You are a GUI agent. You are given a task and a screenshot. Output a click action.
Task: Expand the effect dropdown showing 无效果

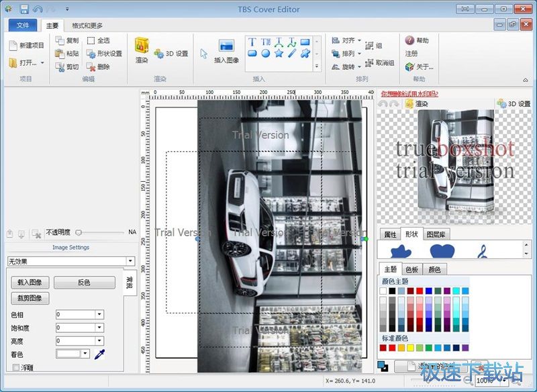[x=130, y=261]
